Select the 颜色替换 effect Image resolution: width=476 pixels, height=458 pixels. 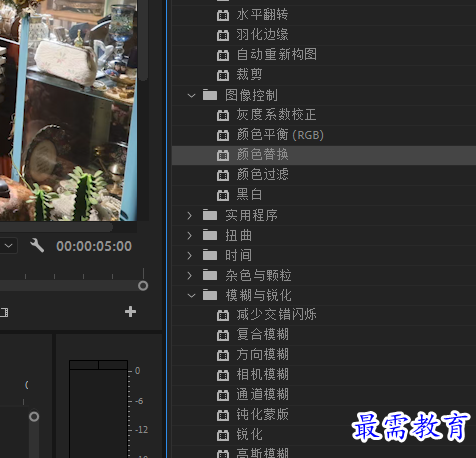tap(262, 155)
